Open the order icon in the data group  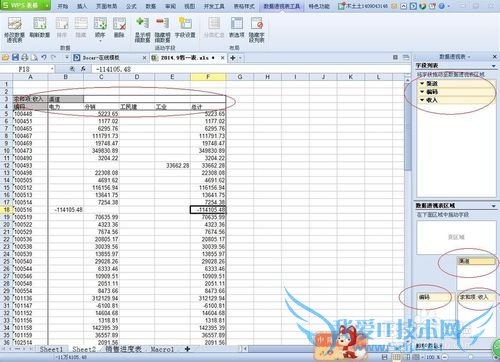point(100,24)
